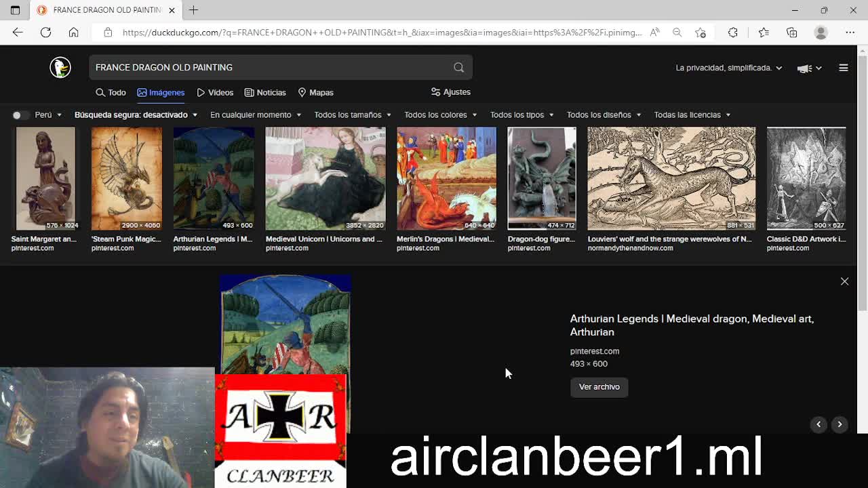This screenshot has height=488, width=868.
Task: Open the favorites list icon
Action: tap(764, 33)
